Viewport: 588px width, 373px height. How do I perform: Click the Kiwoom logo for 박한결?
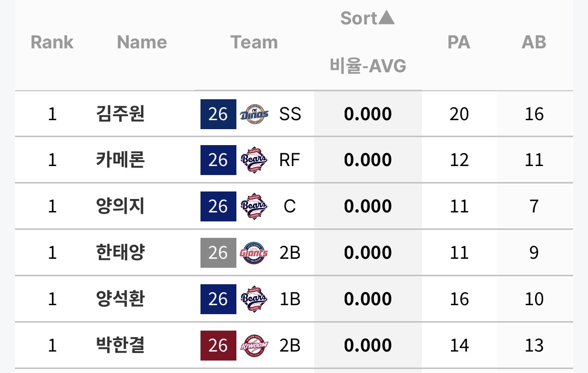pyautogui.click(x=254, y=346)
